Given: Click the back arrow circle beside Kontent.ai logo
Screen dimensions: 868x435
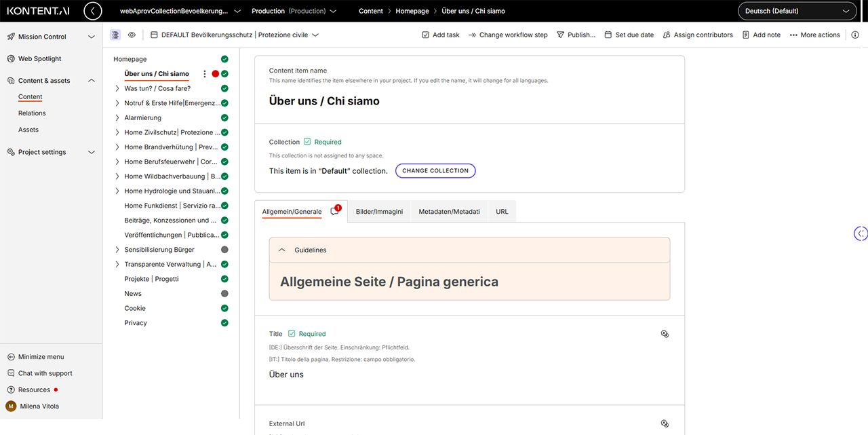Looking at the screenshot, I should click(93, 11).
